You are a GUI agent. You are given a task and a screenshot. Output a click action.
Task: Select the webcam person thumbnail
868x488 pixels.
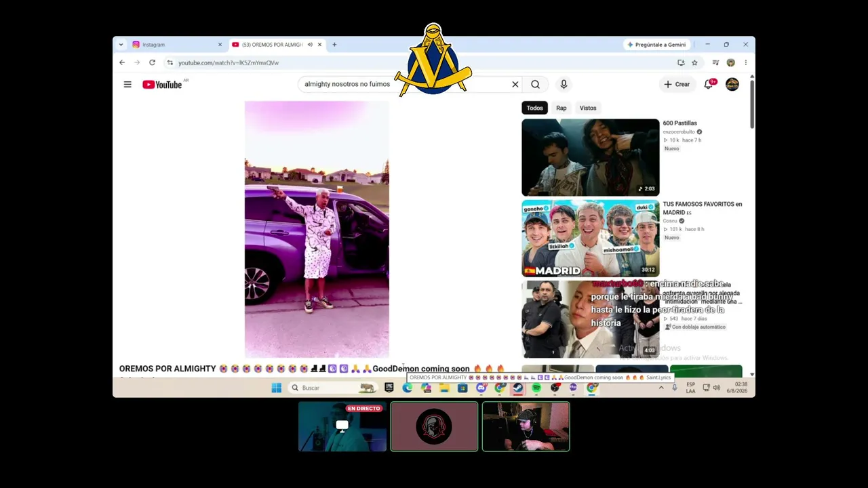click(526, 426)
